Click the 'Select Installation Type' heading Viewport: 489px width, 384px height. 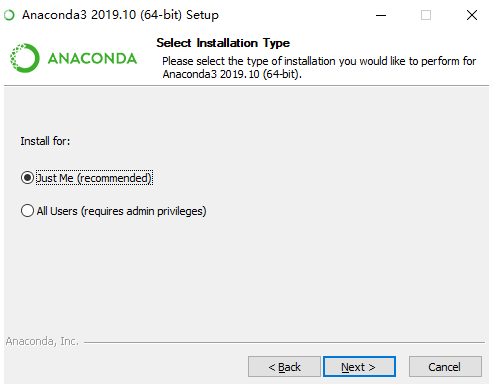point(223,43)
